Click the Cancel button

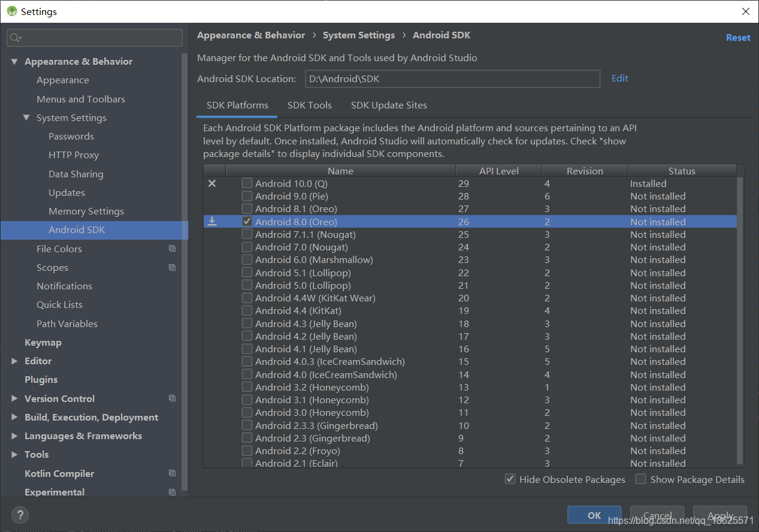pos(657,515)
